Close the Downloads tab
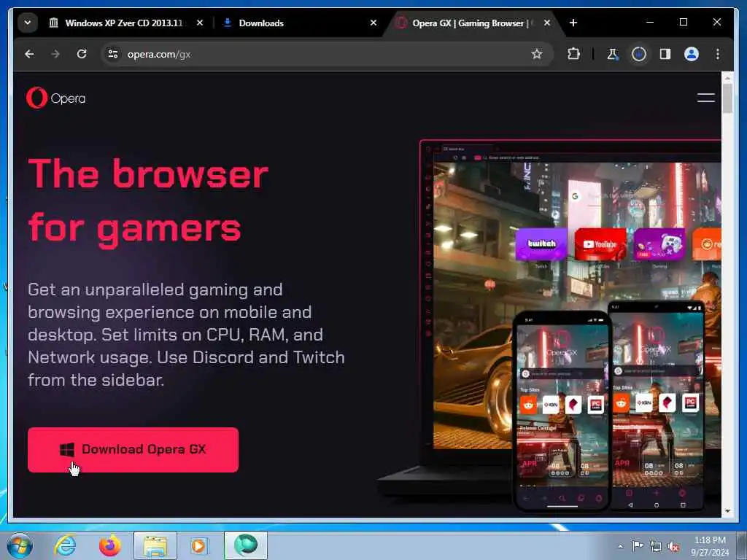The width and height of the screenshot is (747, 560). pyautogui.click(x=373, y=23)
